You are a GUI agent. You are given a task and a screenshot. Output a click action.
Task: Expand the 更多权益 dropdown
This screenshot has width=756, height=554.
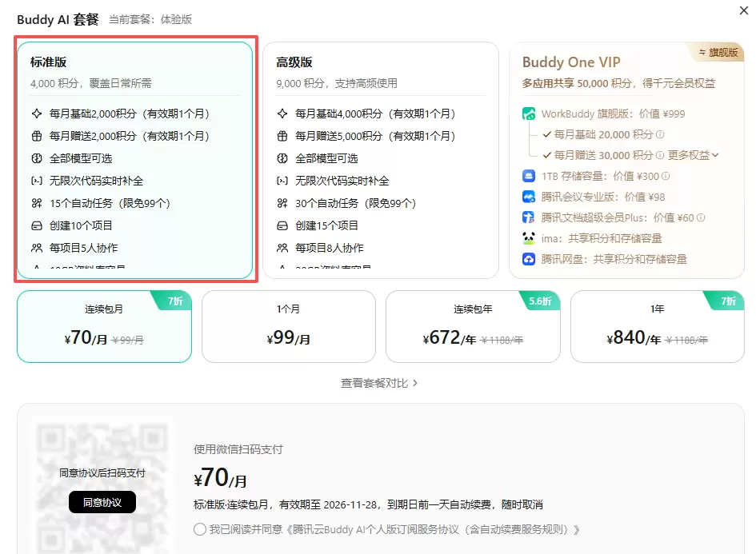click(x=694, y=155)
